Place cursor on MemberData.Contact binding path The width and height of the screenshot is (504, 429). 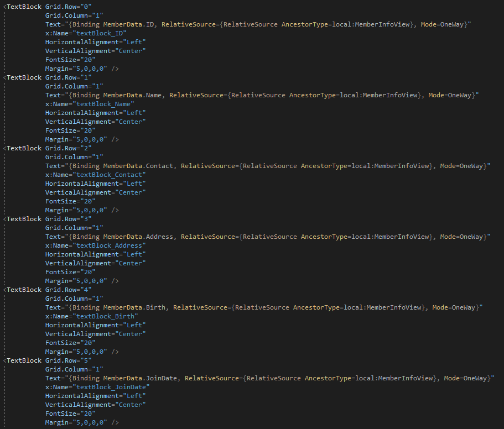(138, 166)
